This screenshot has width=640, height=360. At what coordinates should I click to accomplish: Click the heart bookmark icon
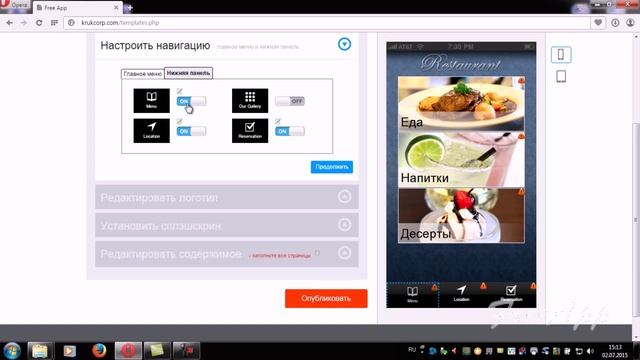coord(598,23)
